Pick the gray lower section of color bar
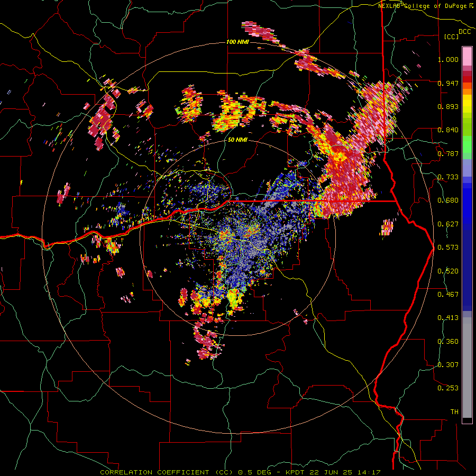The height and width of the screenshot is (476, 476). (467, 368)
